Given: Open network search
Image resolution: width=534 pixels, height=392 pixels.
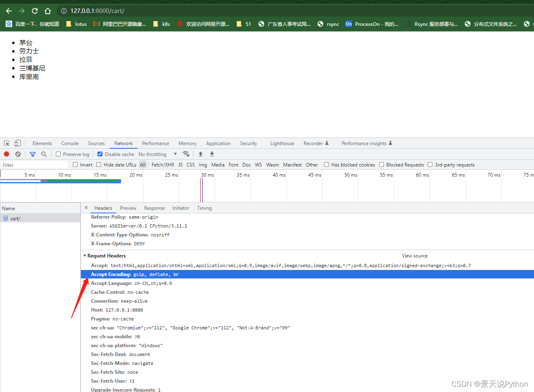Looking at the screenshot, I should coord(44,154).
